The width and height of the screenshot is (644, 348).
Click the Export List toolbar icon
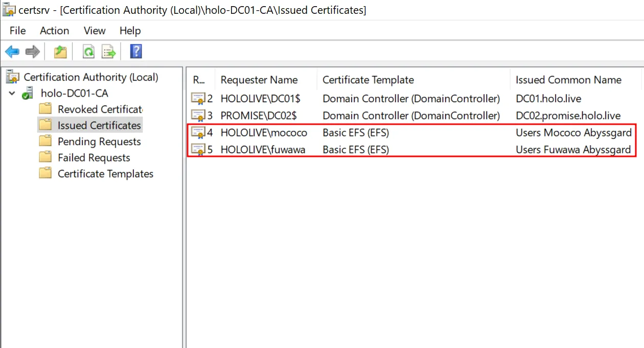109,51
